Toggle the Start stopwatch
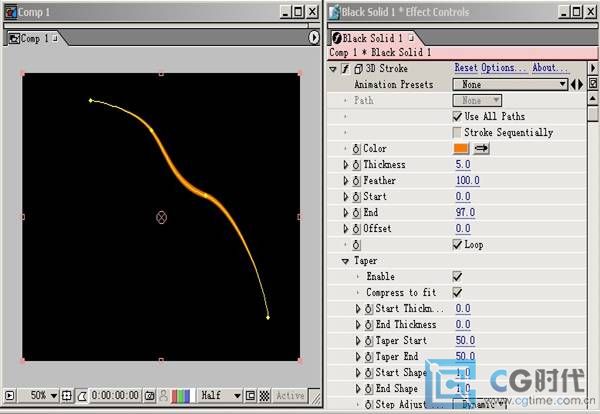 pos(356,197)
